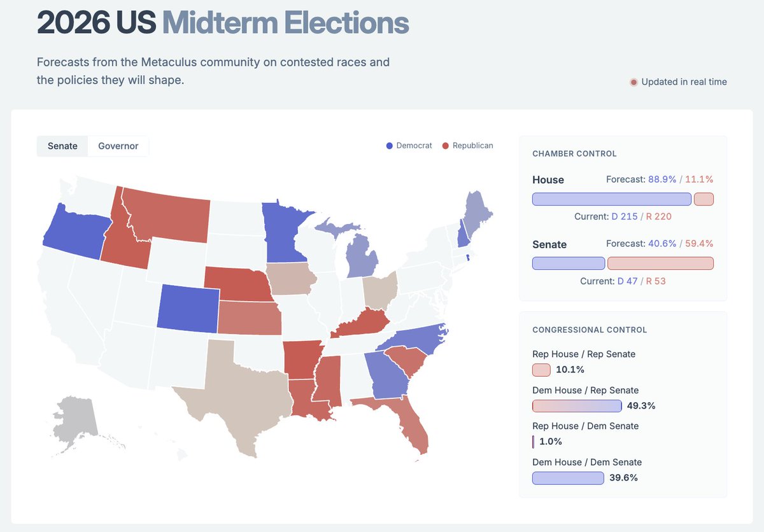The height and width of the screenshot is (532, 764).
Task: Click Georgia on the Senate map
Action: click(x=388, y=375)
